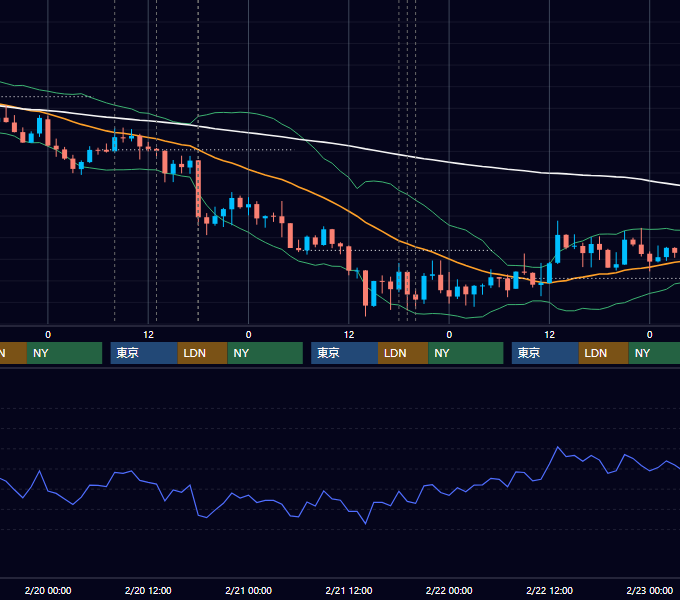Click the '2/22 12:00' date label
The height and width of the screenshot is (600, 680).
[549, 590]
